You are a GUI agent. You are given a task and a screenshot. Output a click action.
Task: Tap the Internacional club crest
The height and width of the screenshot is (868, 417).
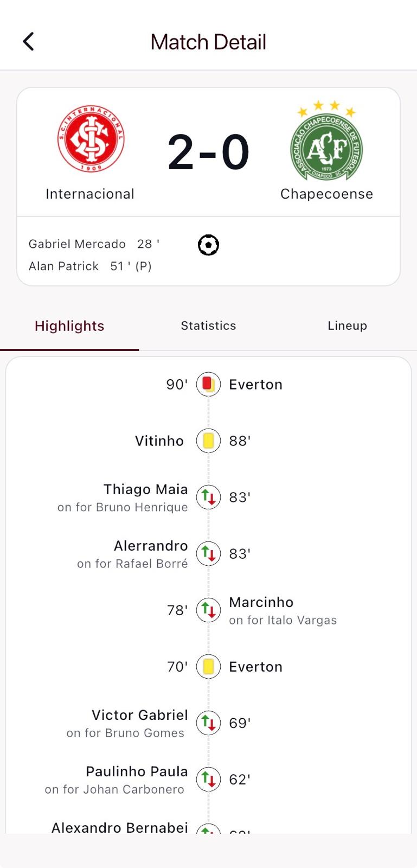click(x=91, y=139)
